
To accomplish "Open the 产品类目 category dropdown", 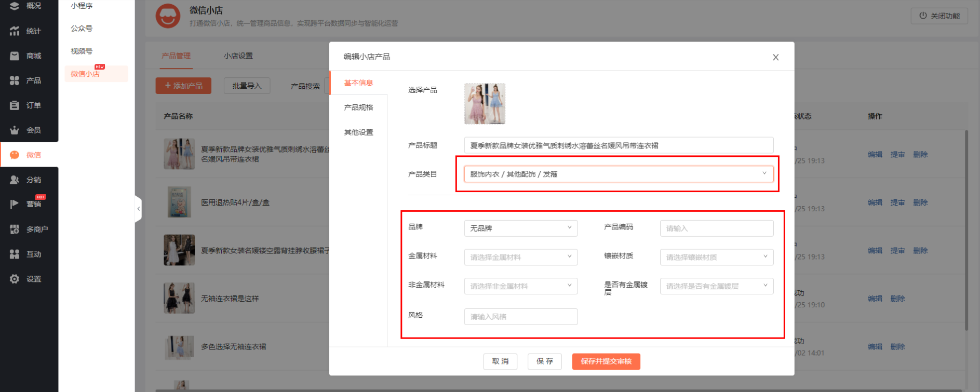I will (619, 174).
